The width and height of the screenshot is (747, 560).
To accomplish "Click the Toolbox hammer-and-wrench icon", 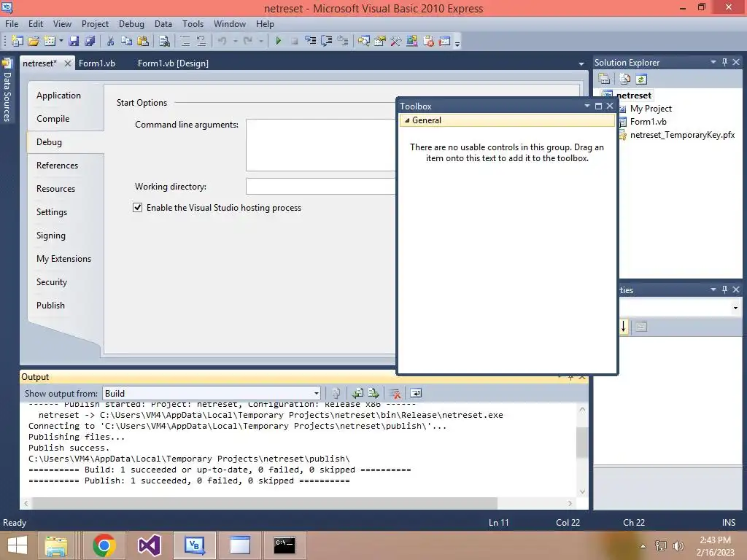I will click(x=396, y=41).
